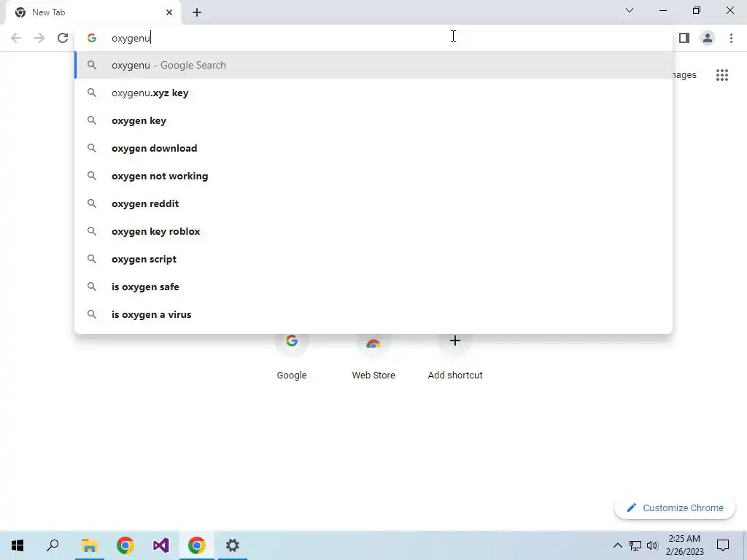This screenshot has width=747, height=560.
Task: Open a new tab with the plus icon
Action: pos(197,12)
